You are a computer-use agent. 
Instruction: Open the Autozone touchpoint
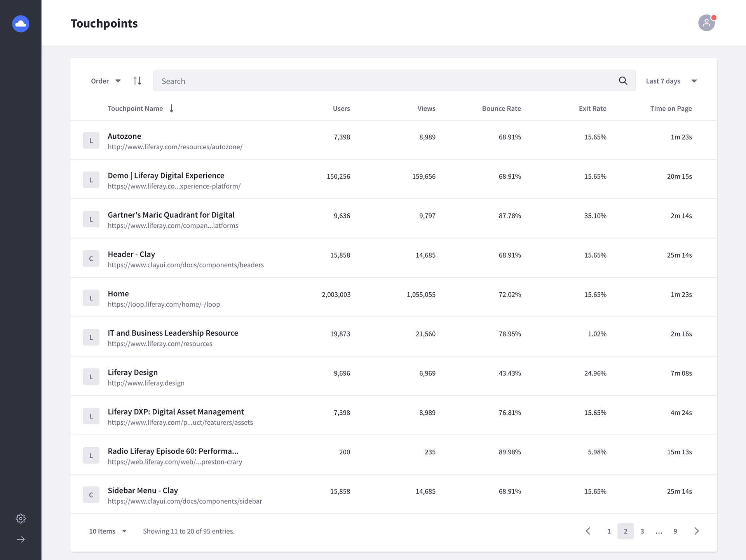click(124, 136)
